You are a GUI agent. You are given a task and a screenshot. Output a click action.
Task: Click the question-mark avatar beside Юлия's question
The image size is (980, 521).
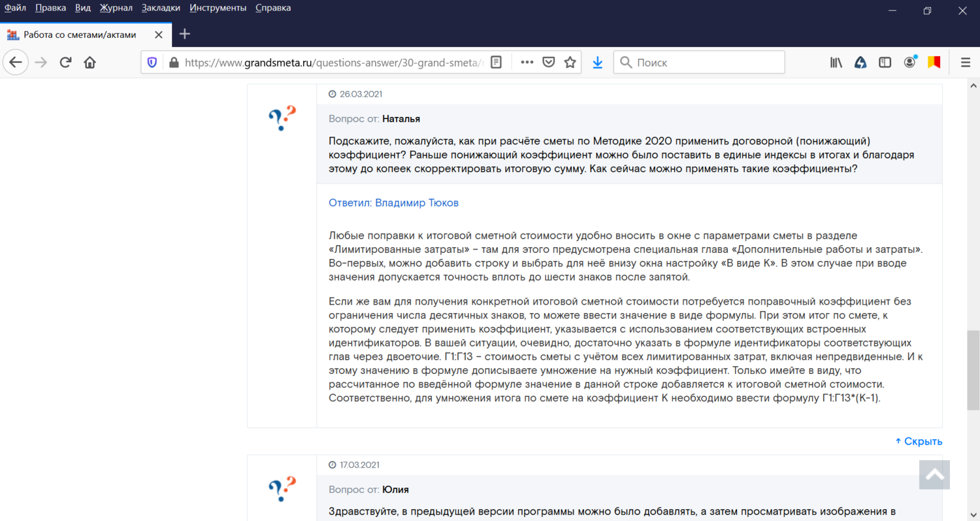282,489
